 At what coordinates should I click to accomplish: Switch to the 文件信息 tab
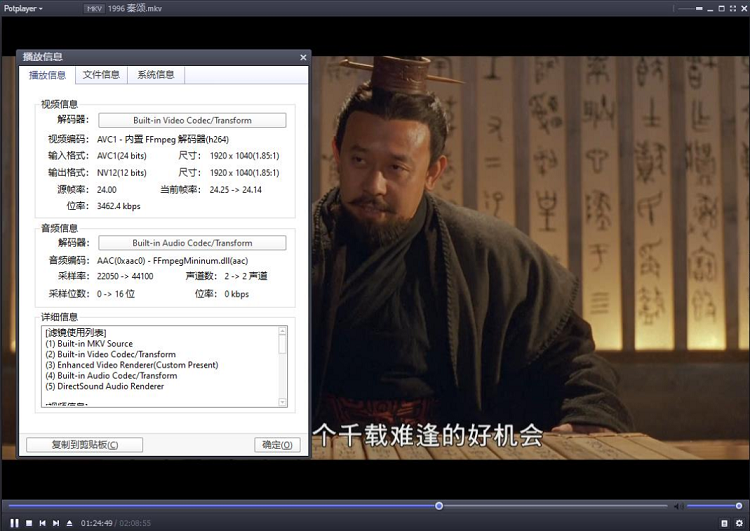coord(101,75)
